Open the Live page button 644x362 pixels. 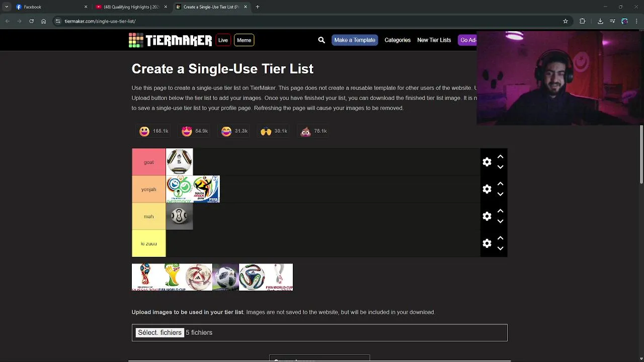pos(223,40)
